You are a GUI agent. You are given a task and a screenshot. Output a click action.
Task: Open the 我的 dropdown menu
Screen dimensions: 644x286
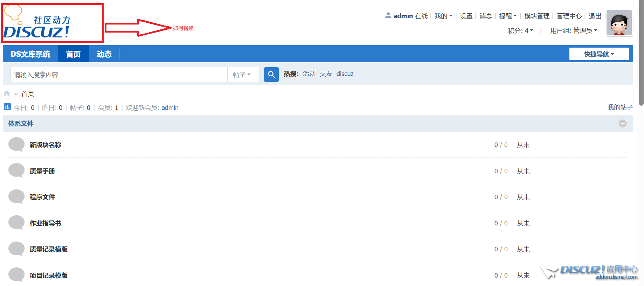pyautogui.click(x=443, y=16)
